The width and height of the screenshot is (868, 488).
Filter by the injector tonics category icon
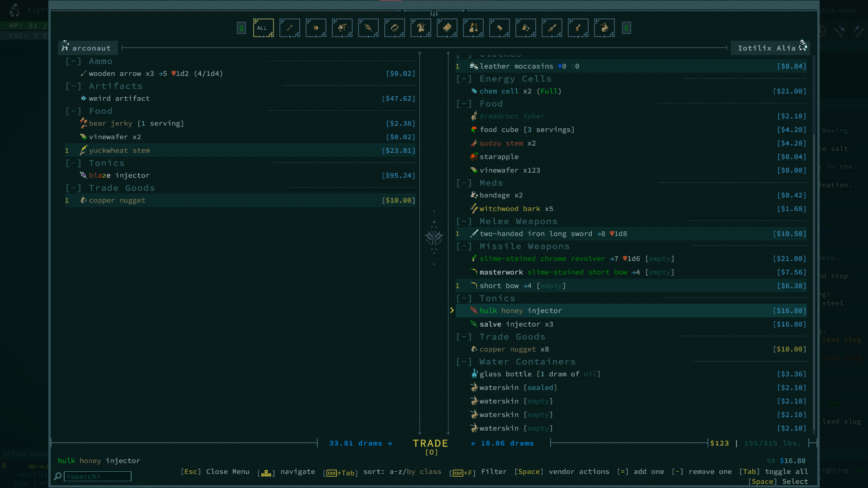[x=368, y=28]
